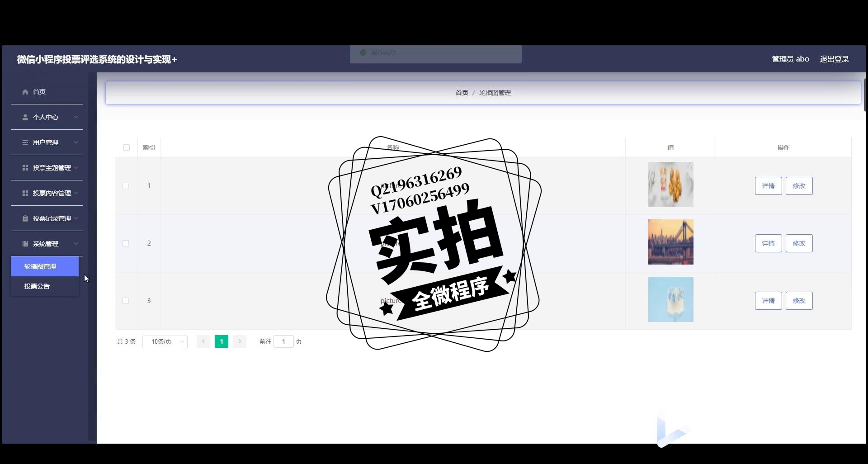Click the 轮播图管理 breadcrumb text
868x464 pixels.
[495, 93]
